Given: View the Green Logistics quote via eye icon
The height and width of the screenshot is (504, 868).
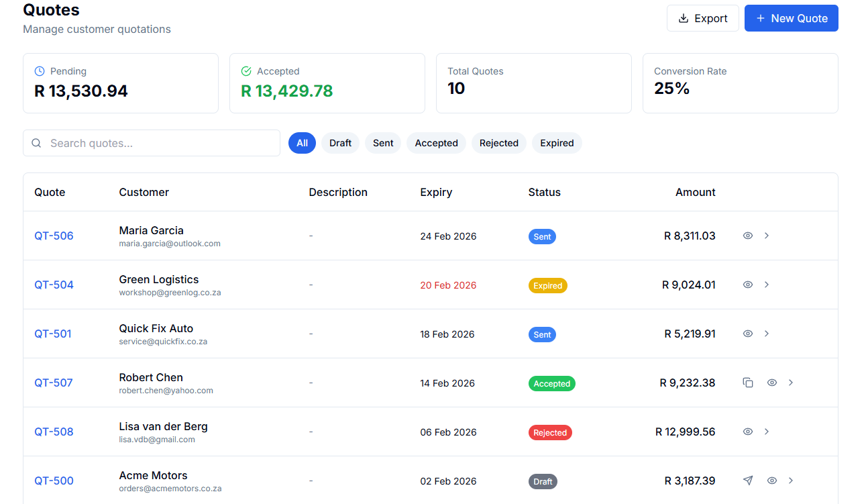Looking at the screenshot, I should [x=748, y=285].
